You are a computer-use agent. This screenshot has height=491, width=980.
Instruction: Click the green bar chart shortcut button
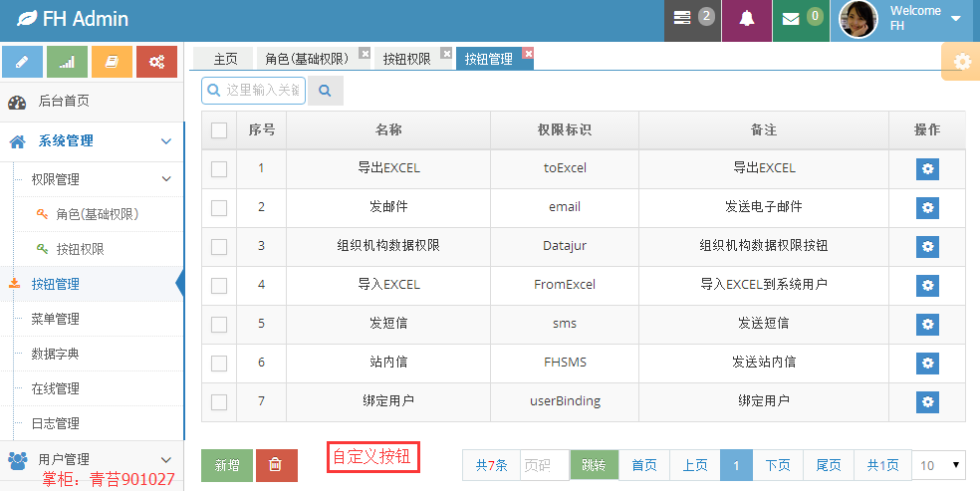point(67,61)
